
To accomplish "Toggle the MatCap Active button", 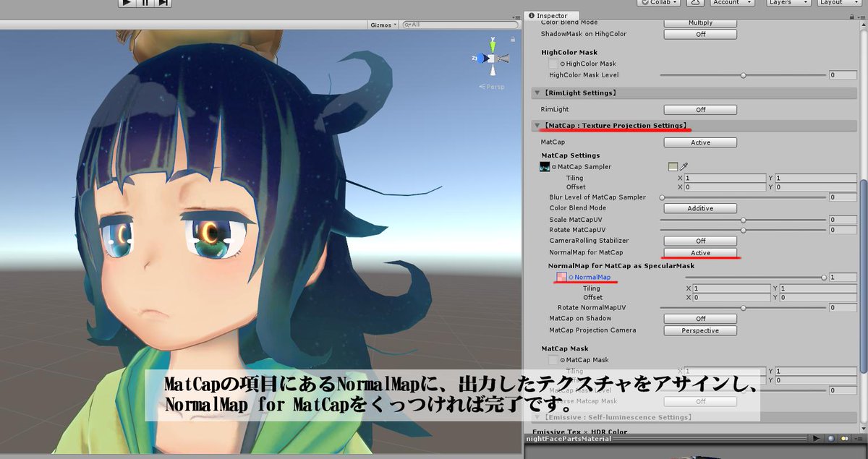I will (x=700, y=142).
